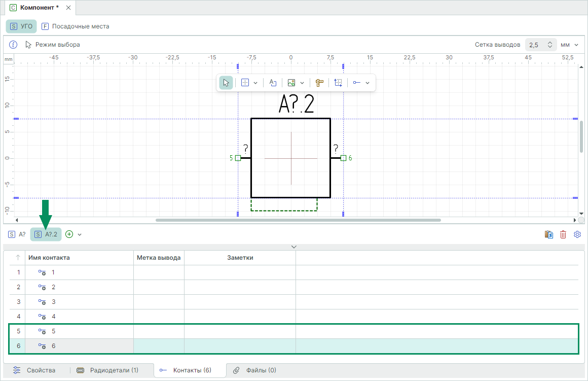Viewport: 588px width, 381px height.
Task: Collapse the contacts panel chevron
Action: (x=294, y=247)
